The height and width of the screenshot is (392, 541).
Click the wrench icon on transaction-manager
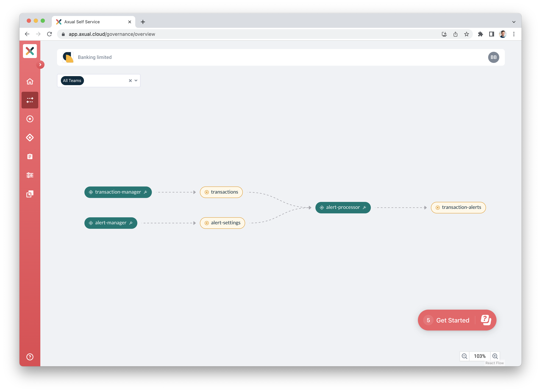[145, 192]
